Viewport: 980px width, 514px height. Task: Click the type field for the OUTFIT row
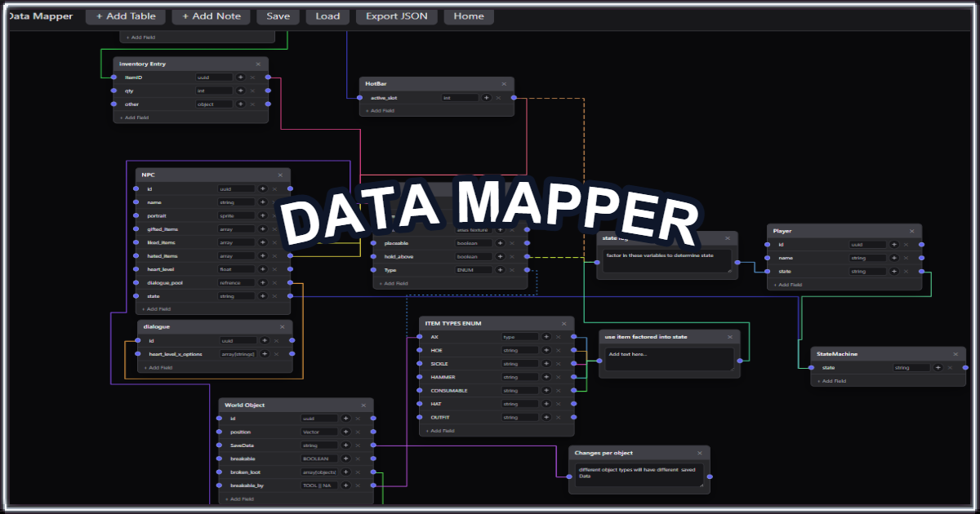coord(520,417)
